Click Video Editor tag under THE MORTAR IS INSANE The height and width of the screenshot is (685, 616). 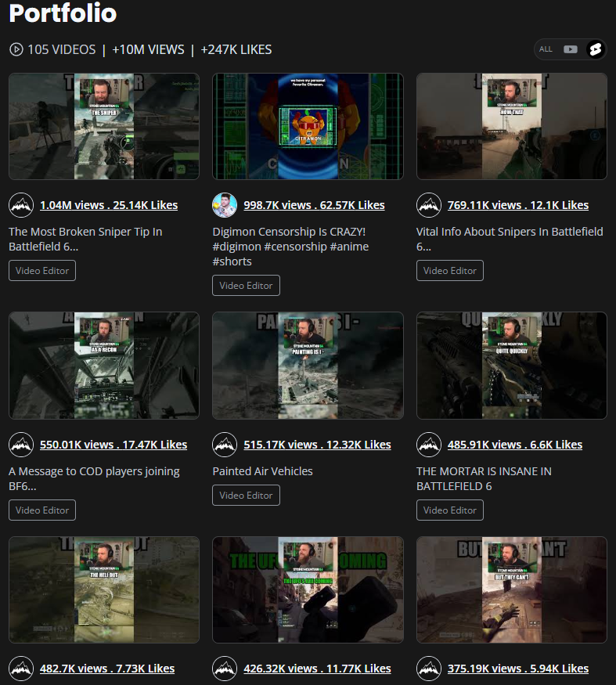pos(450,510)
